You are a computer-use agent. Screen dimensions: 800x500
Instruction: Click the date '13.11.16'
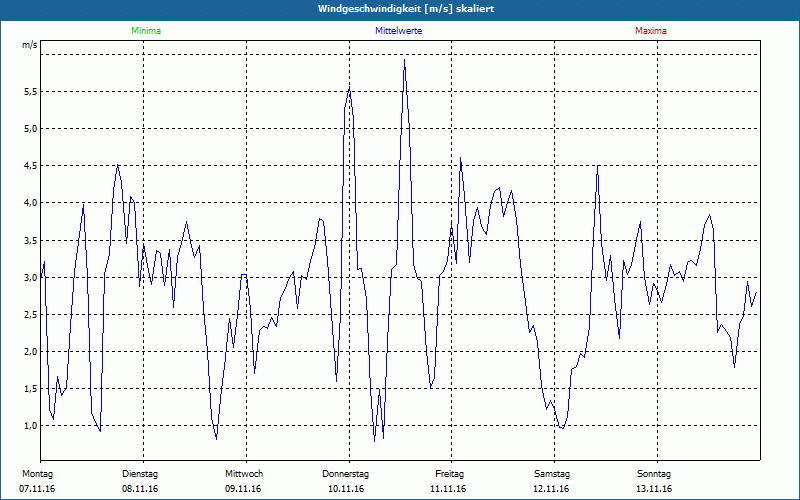tap(654, 489)
